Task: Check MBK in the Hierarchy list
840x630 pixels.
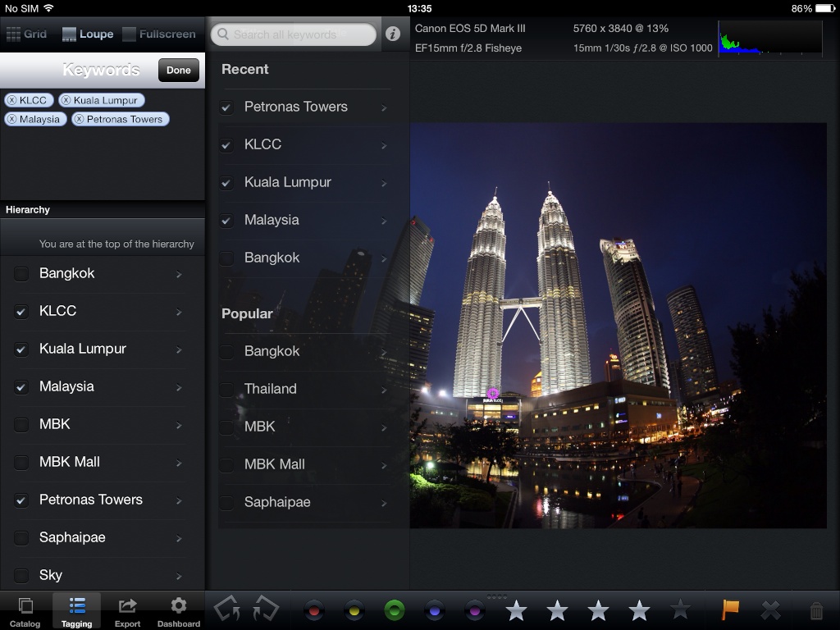Action: coord(21,424)
